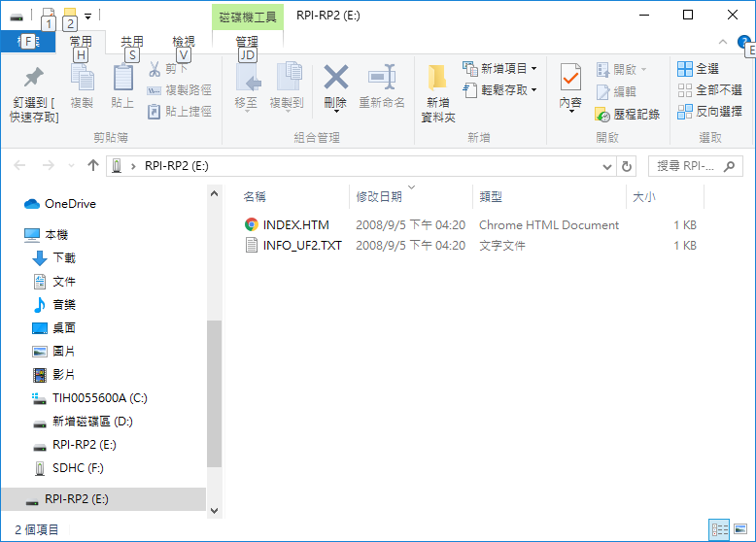Expand address bar history dropdown
Image resolution: width=756 pixels, height=542 pixels.
607,167
